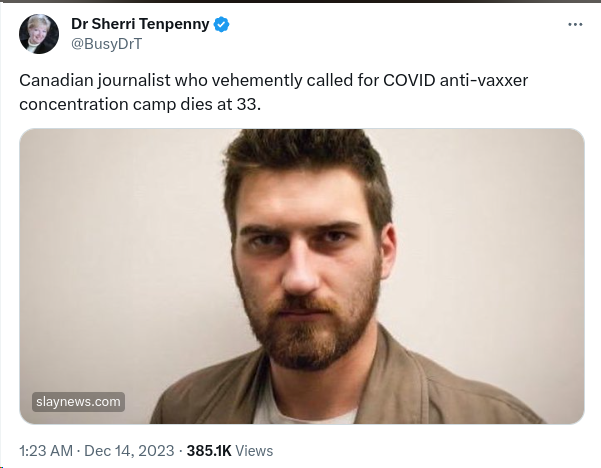Open the @BusyDrT handle link

(104, 44)
